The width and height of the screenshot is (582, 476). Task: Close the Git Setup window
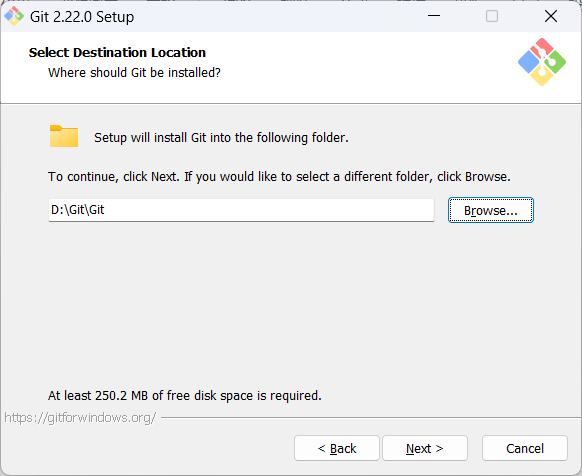[x=551, y=16]
